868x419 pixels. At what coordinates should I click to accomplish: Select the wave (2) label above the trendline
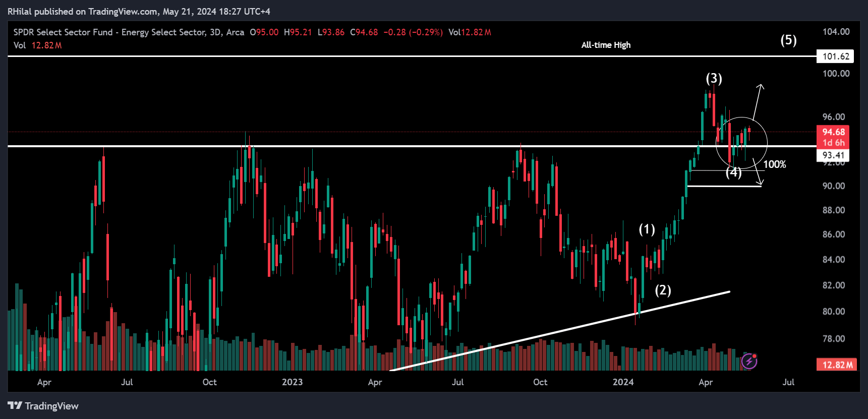[663, 290]
